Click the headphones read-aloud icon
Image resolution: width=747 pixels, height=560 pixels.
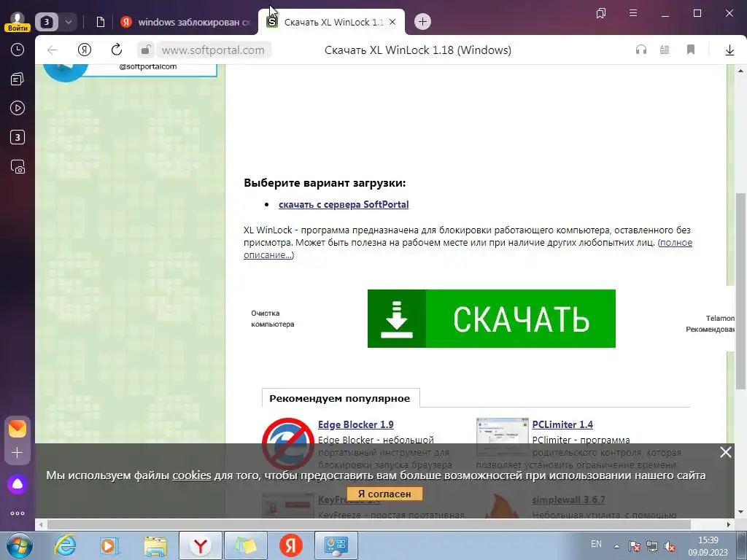click(x=641, y=50)
